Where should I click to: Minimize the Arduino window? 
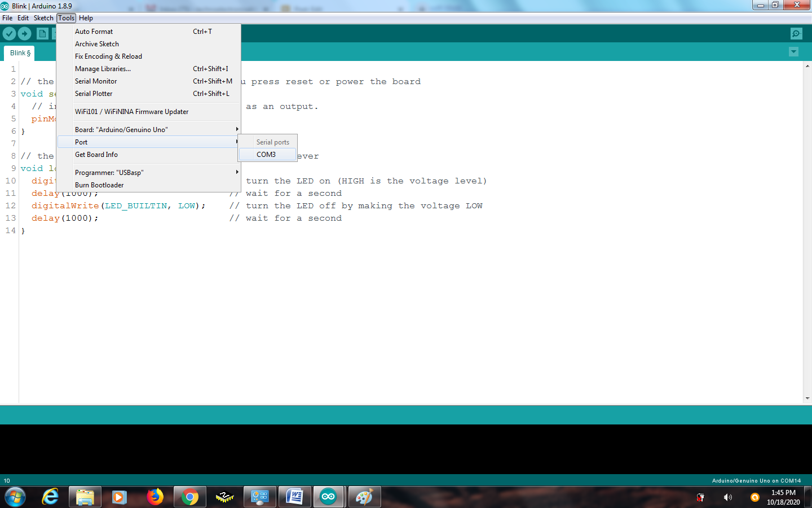point(760,5)
